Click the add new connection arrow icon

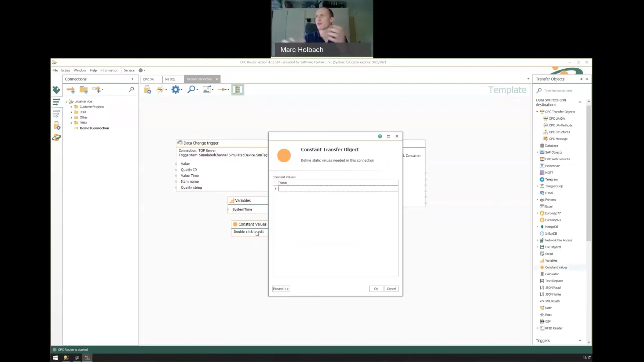click(x=71, y=90)
